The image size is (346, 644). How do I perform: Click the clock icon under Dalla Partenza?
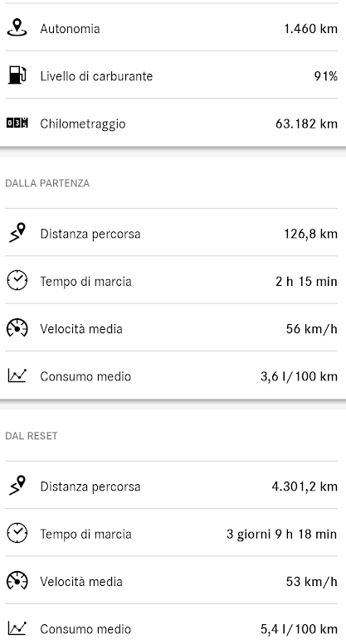(x=17, y=280)
